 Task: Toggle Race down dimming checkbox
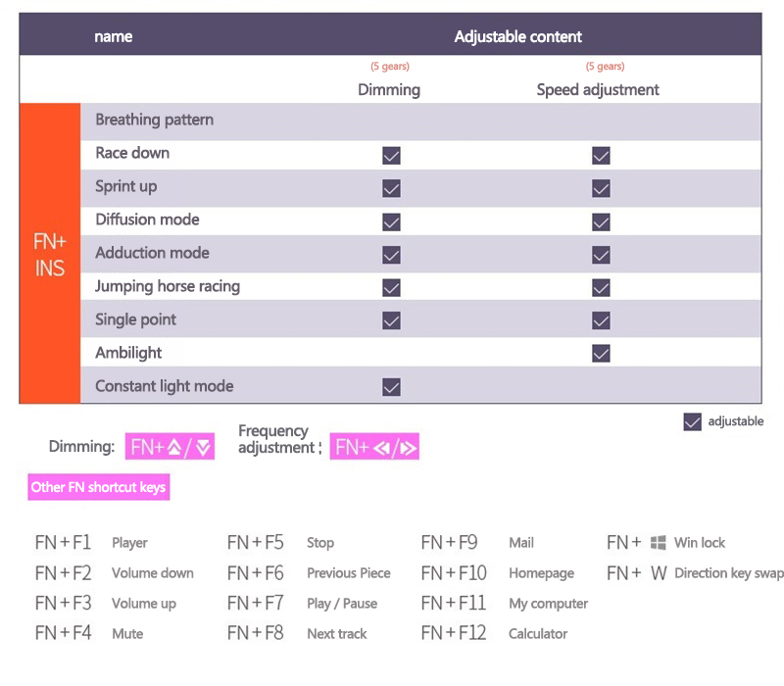point(391,155)
